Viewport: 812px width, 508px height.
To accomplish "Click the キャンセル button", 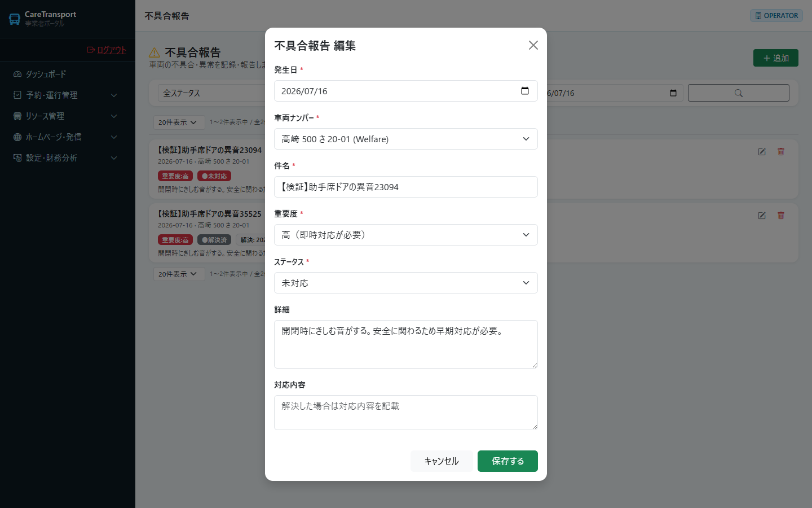I will [442, 461].
